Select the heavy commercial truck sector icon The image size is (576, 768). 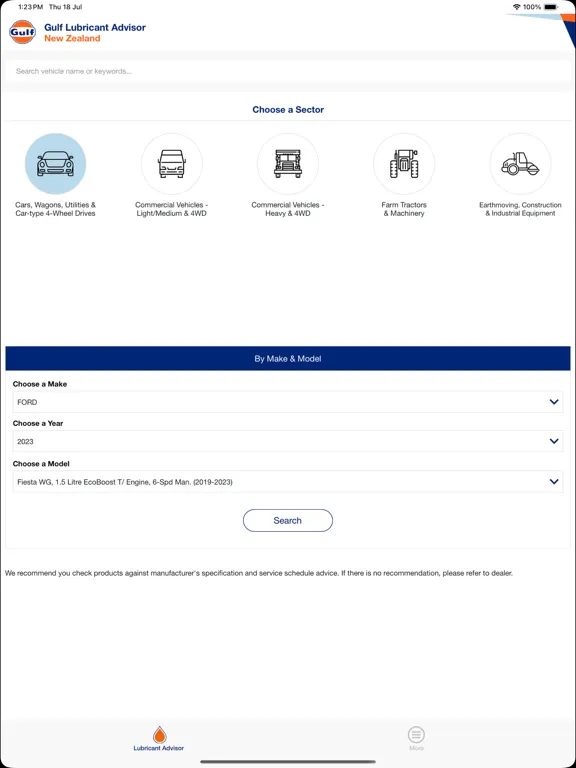point(288,164)
